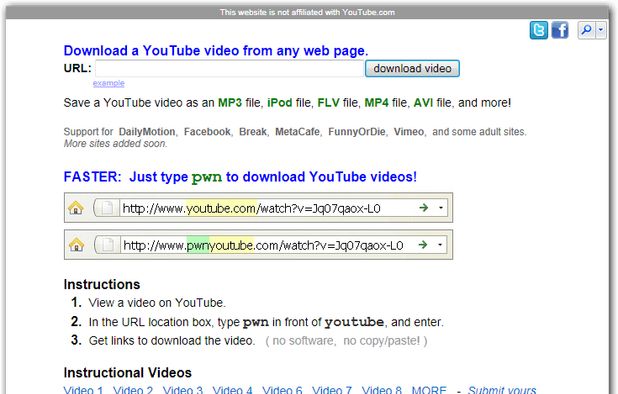This screenshot has width=618, height=394.
Task: Click the Break site name
Action: [x=253, y=132]
